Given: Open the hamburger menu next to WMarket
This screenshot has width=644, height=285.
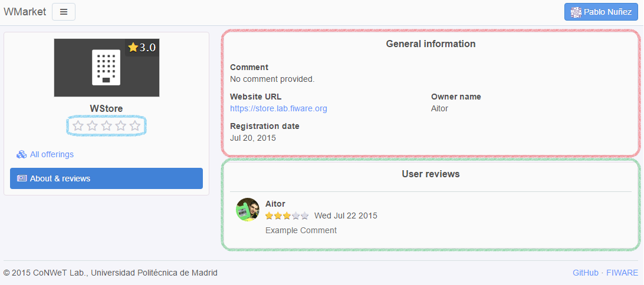Looking at the screenshot, I should pyautogui.click(x=64, y=12).
